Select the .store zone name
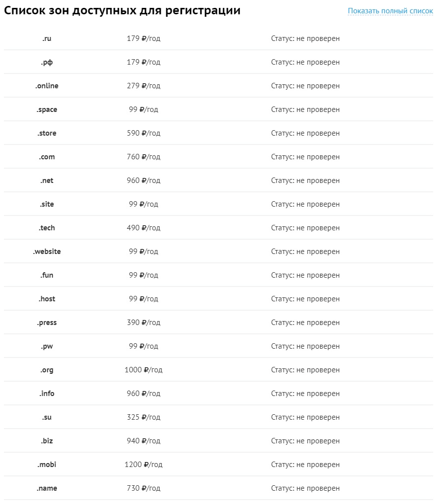 pos(47,133)
